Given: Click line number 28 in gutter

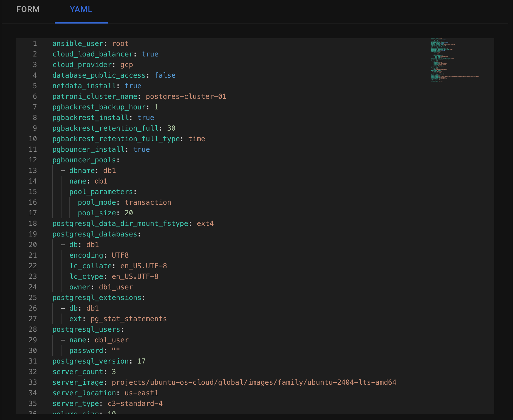Looking at the screenshot, I should (x=33, y=329).
